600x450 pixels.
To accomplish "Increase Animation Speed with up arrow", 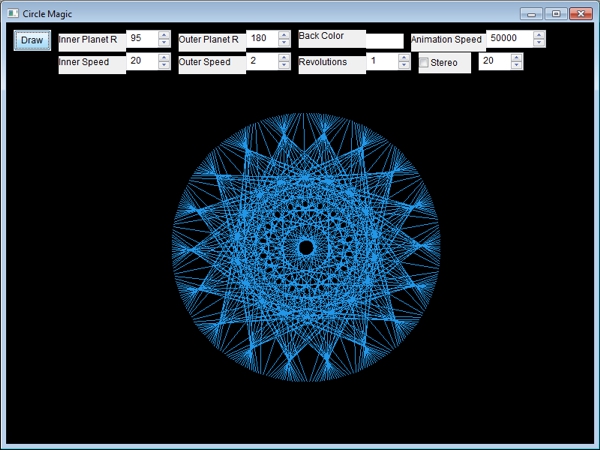I will pyautogui.click(x=539, y=35).
